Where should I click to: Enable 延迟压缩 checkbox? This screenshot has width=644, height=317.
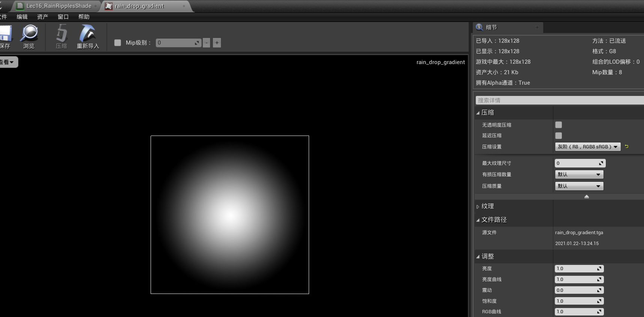click(x=559, y=136)
